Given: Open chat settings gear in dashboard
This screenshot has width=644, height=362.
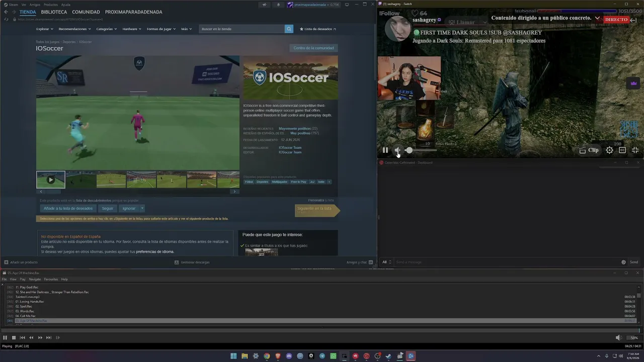Looking at the screenshot, I should point(624,262).
